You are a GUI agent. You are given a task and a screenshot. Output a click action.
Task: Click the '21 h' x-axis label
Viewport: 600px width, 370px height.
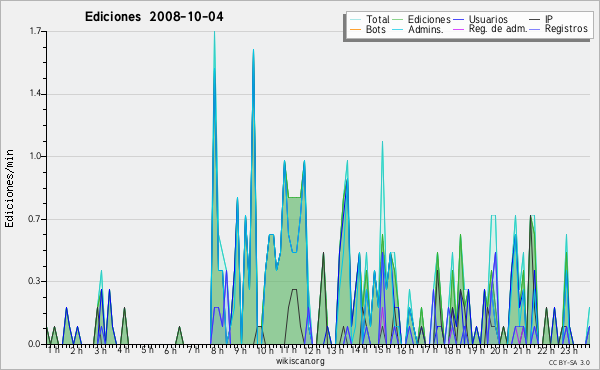coord(522,350)
